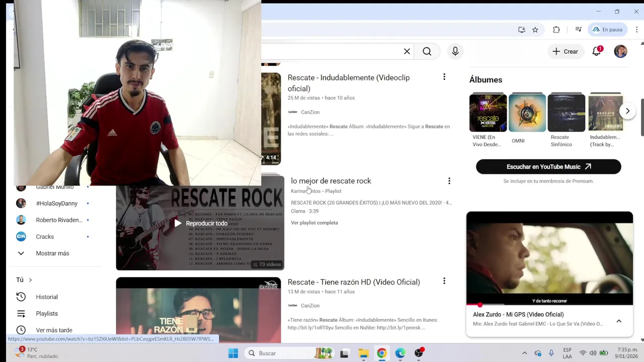644x362 pixels.
Task: Click the Historial clock icon
Action: click(21, 297)
